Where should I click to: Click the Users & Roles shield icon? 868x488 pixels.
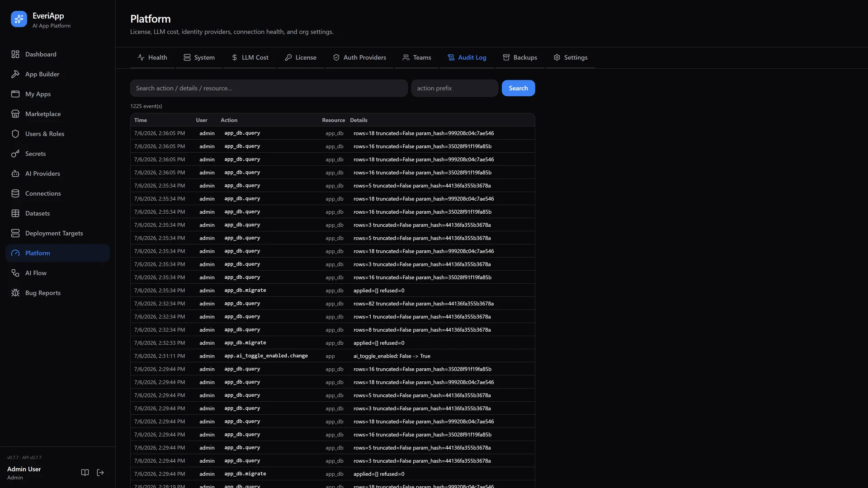click(15, 134)
